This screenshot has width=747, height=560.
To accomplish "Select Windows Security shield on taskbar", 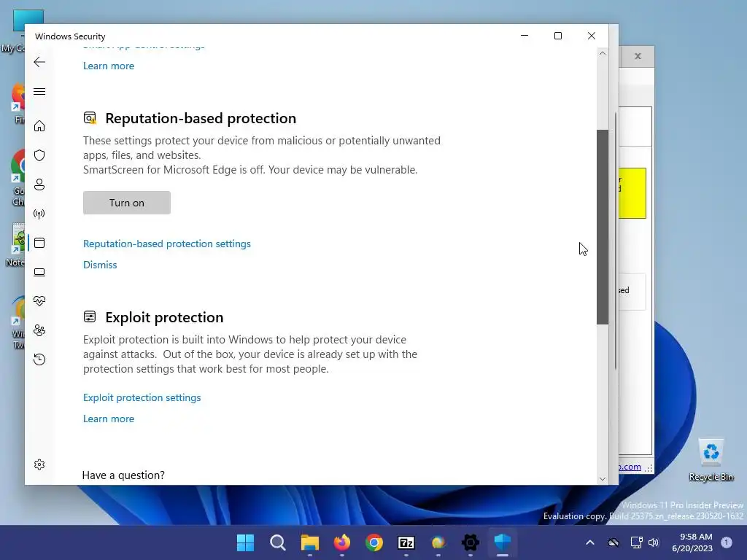I will [x=503, y=542].
